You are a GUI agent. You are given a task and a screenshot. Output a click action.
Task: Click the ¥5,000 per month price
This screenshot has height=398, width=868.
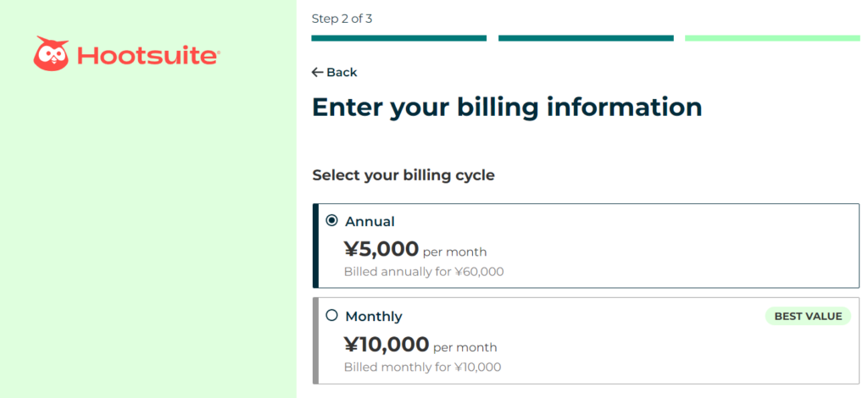(x=415, y=249)
